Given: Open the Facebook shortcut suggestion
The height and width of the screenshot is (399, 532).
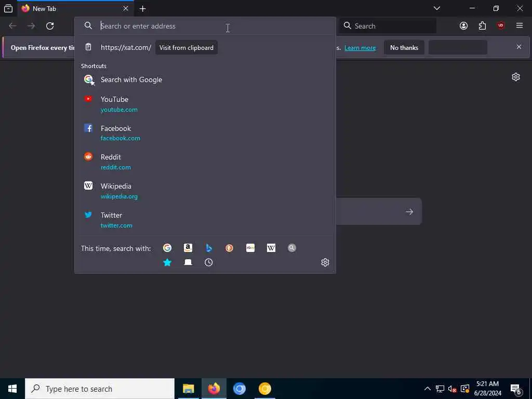Looking at the screenshot, I should pos(205,133).
